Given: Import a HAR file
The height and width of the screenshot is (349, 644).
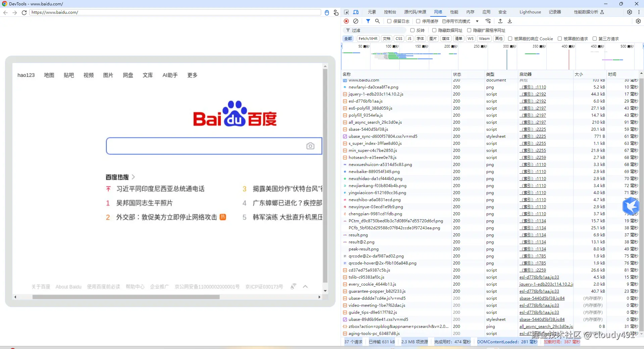Looking at the screenshot, I should pyautogui.click(x=500, y=21).
